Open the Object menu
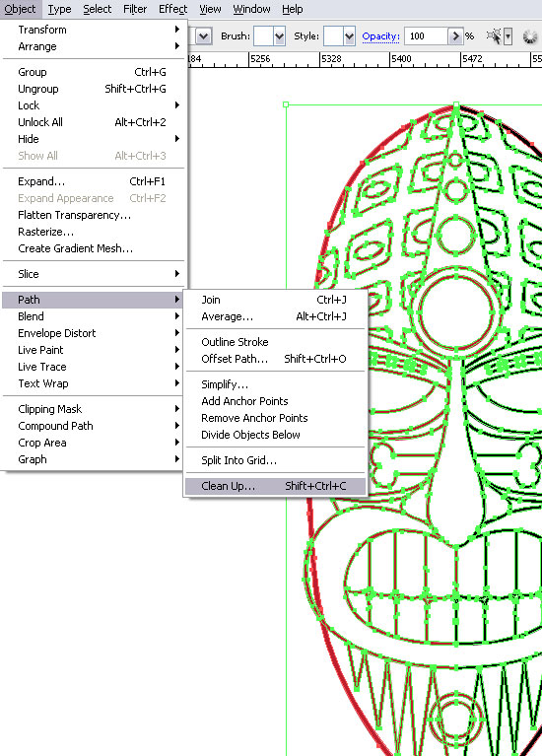Screen dimensions: 542x756 (21, 9)
